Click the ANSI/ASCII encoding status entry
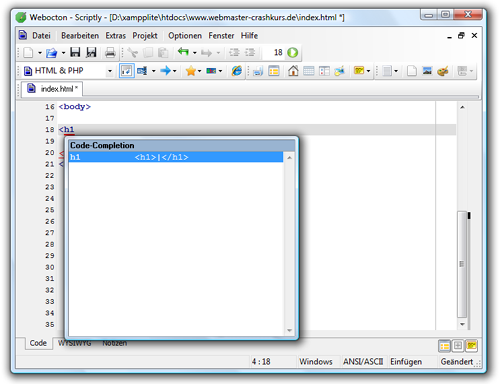 363,362
